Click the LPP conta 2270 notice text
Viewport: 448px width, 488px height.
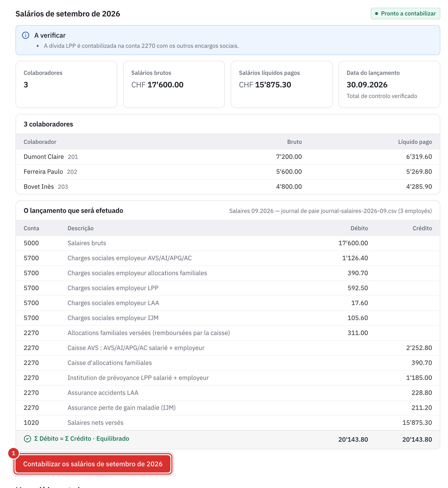coord(141,46)
